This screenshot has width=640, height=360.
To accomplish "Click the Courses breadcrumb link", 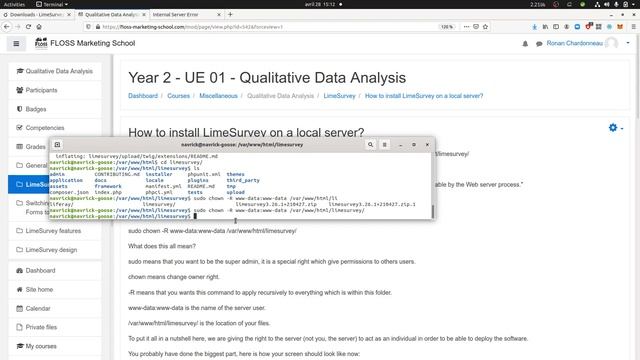I will 178,96.
